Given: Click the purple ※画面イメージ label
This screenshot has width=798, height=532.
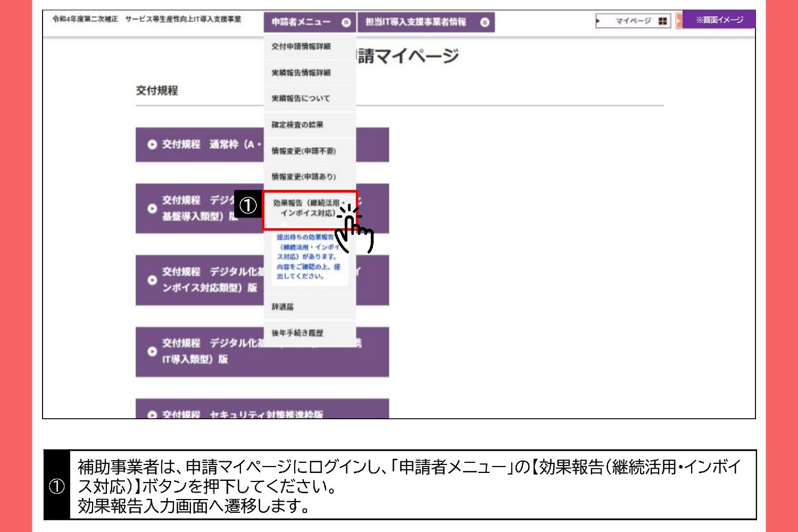Looking at the screenshot, I should pos(719,20).
